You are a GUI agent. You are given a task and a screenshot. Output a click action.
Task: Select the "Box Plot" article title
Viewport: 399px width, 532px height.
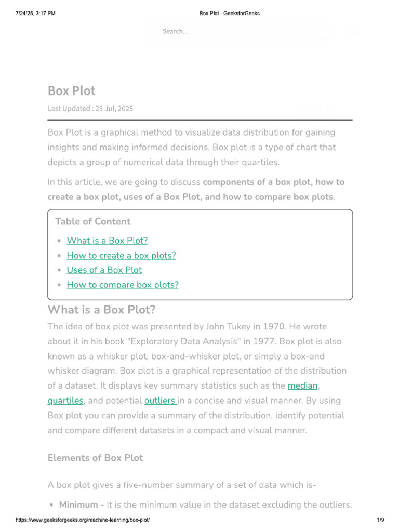(x=72, y=90)
